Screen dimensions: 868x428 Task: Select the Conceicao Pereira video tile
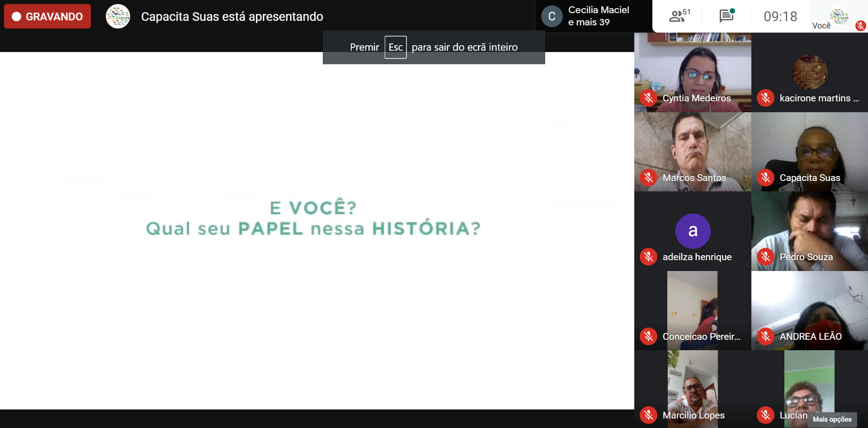coord(693,308)
